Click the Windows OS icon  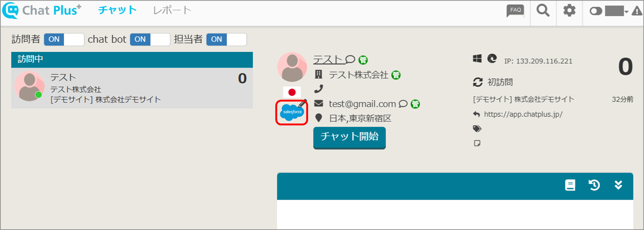(477, 59)
